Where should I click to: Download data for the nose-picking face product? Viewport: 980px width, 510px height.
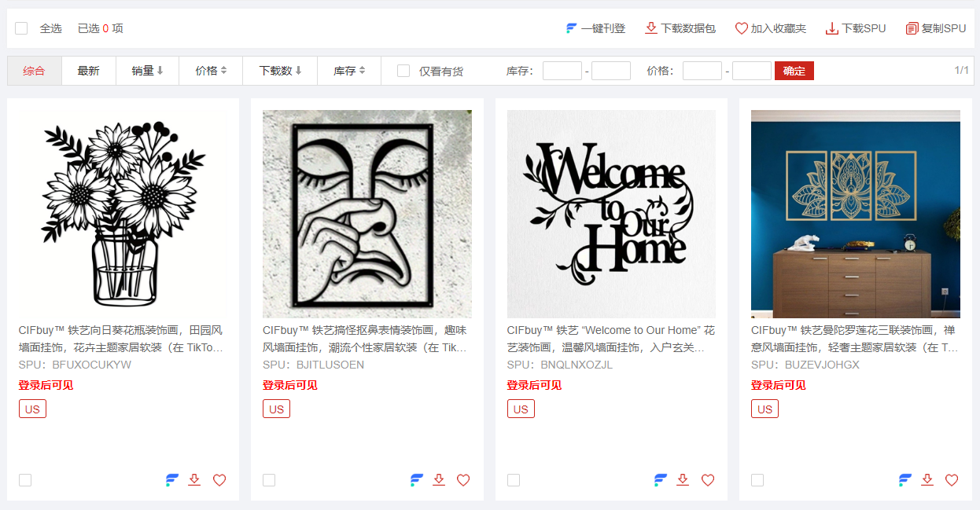(439, 480)
